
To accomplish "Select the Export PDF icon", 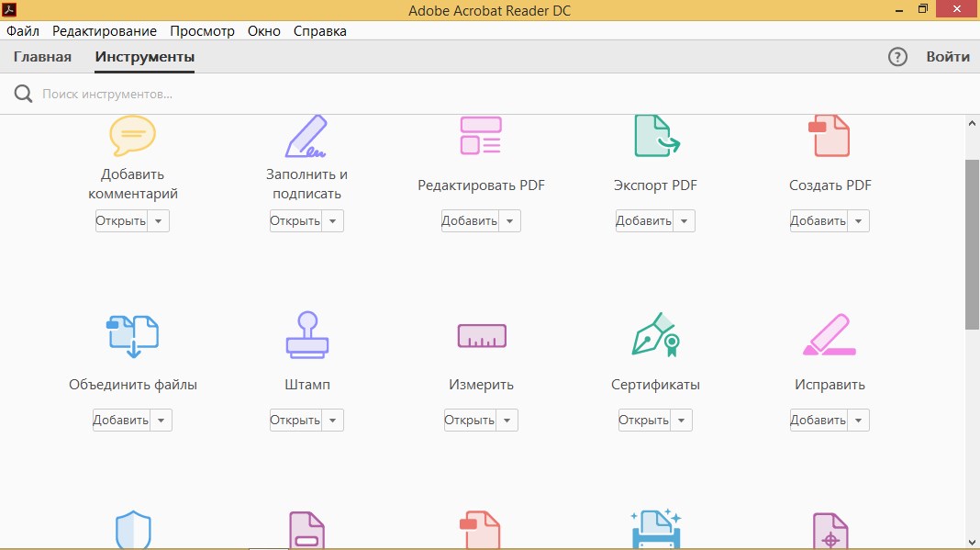I will click(656, 135).
